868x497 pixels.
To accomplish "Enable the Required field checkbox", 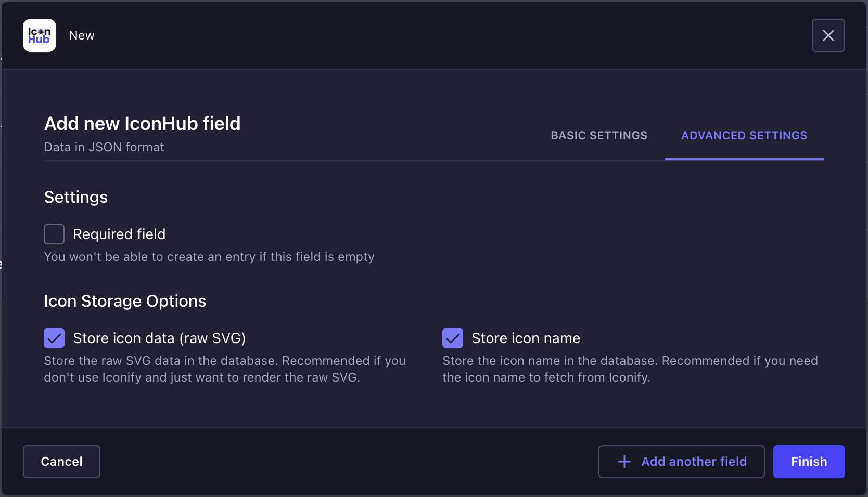I will [54, 234].
